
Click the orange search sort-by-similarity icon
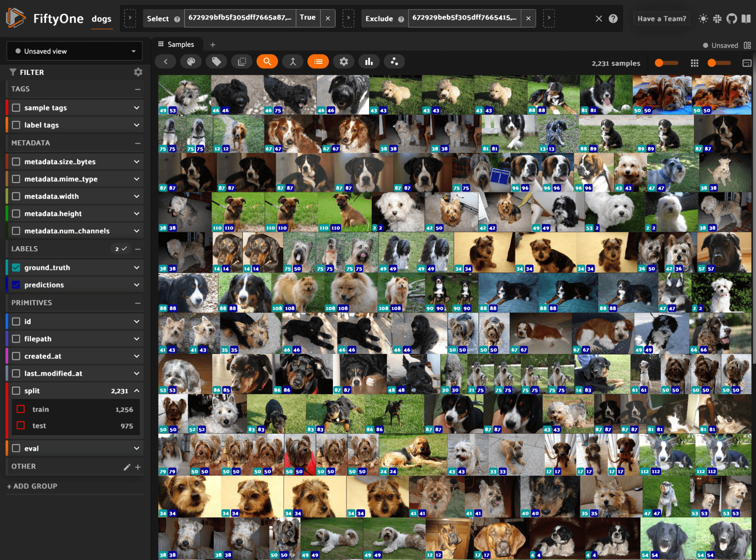(x=267, y=62)
